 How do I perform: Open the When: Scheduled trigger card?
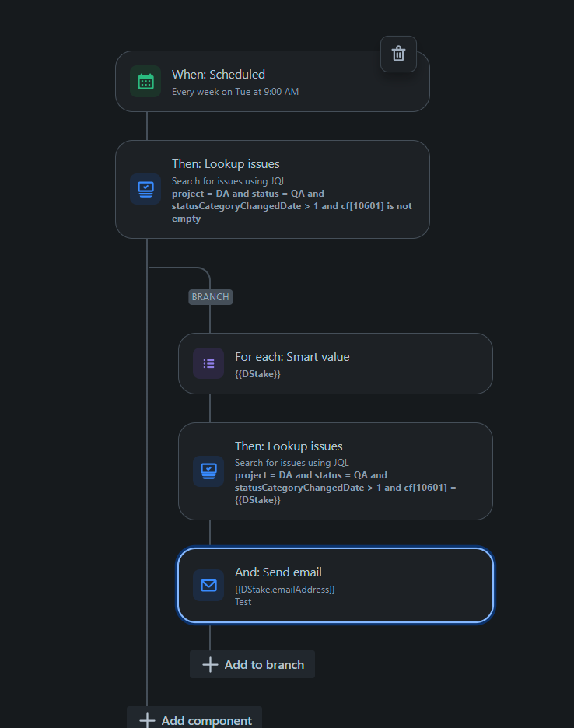(x=272, y=81)
